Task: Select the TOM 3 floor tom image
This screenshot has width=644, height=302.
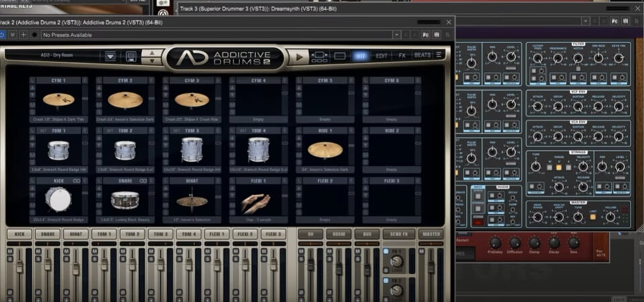Action: click(x=192, y=150)
